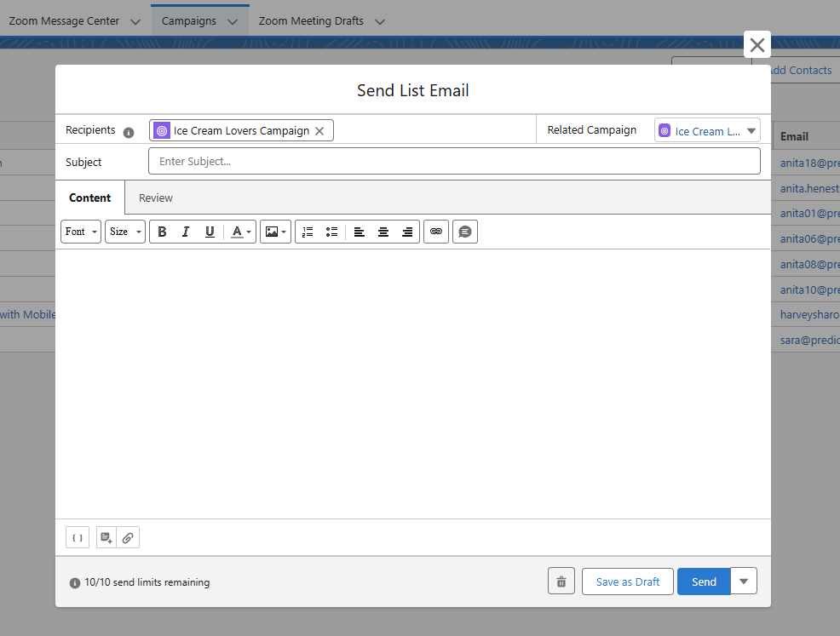Toggle underline text formatting

click(210, 232)
